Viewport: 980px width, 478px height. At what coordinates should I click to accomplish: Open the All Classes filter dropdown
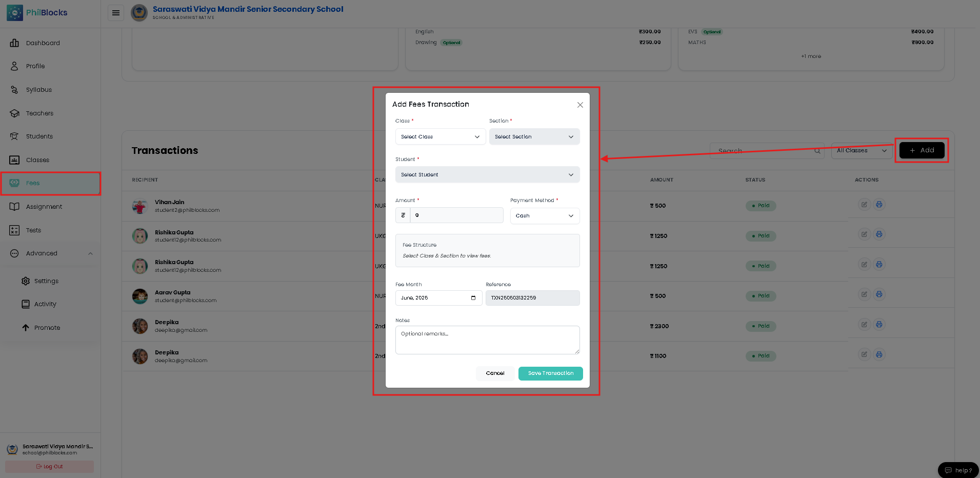pos(862,151)
